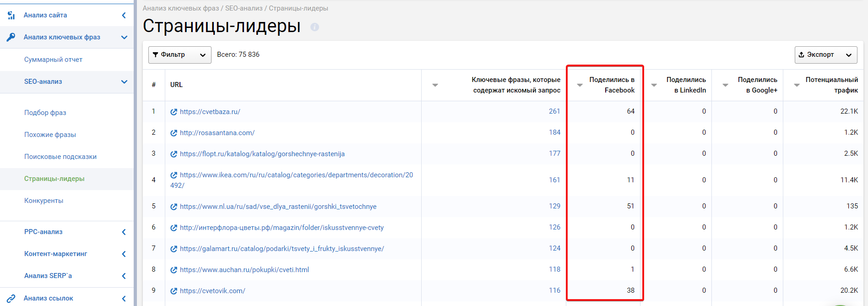
Task: Open the ikea.com decoration catalog link
Action: (292, 180)
